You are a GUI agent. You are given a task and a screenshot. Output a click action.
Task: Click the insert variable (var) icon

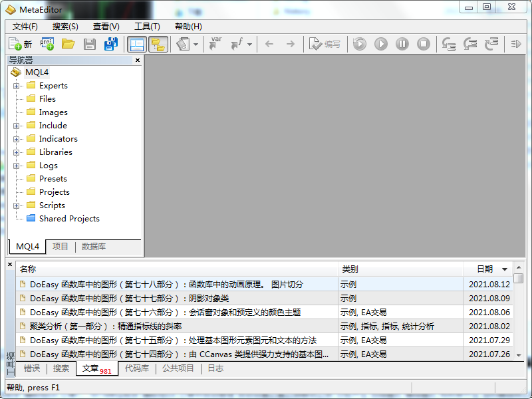[215, 44]
